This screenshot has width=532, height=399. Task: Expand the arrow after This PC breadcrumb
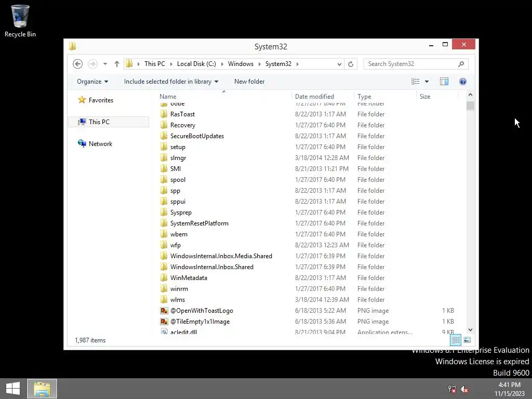tap(171, 64)
